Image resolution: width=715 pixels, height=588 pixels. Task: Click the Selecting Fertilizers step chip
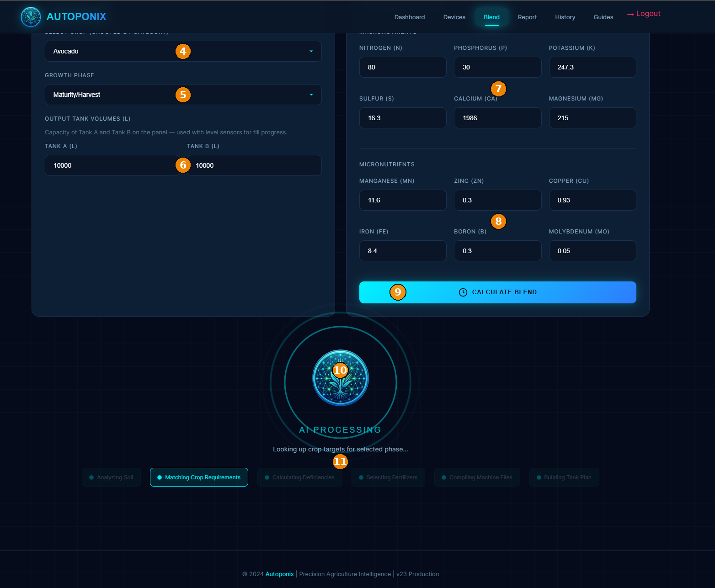[x=388, y=477]
